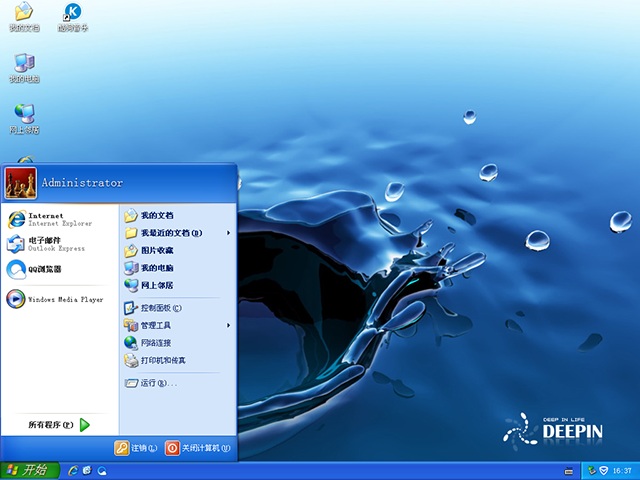Click the Log Off (注销) button
640x480 pixels.
point(135,448)
